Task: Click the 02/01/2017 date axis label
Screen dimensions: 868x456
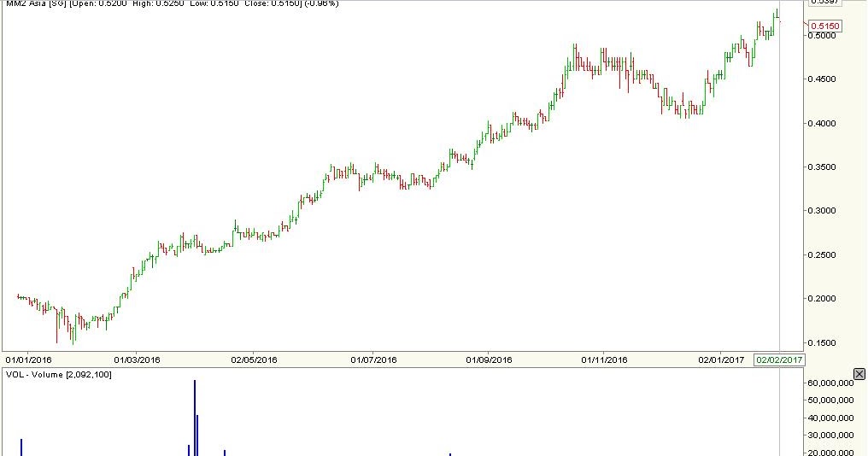Action: pos(721,360)
